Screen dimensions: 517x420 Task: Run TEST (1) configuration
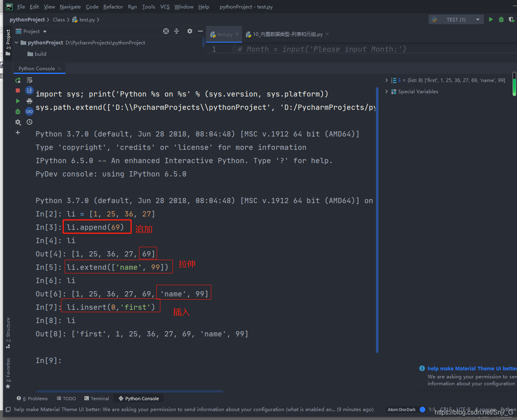tap(491, 19)
